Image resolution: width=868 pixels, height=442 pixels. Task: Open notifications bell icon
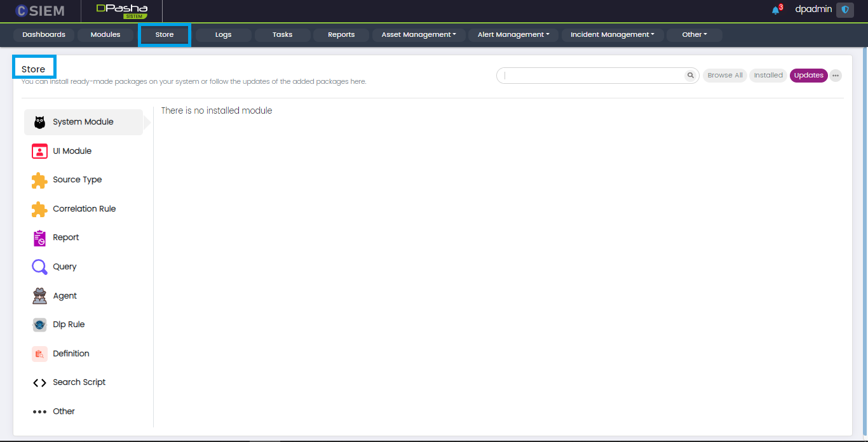coord(775,10)
